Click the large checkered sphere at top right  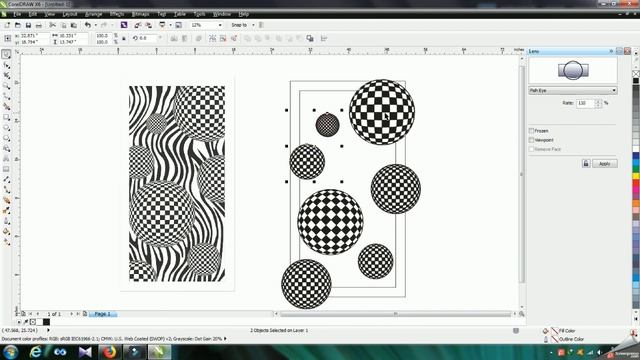pyautogui.click(x=382, y=112)
